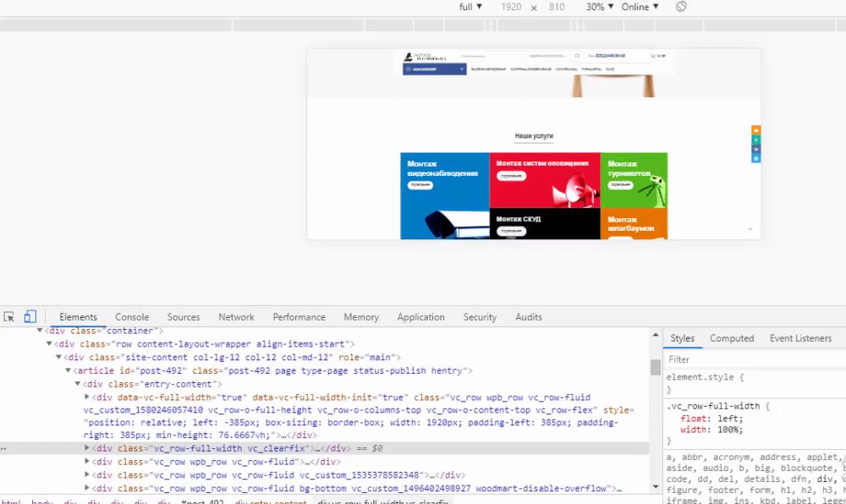Collapse the div class="container" node
Viewport: 846px width, 504px height.
(x=40, y=331)
